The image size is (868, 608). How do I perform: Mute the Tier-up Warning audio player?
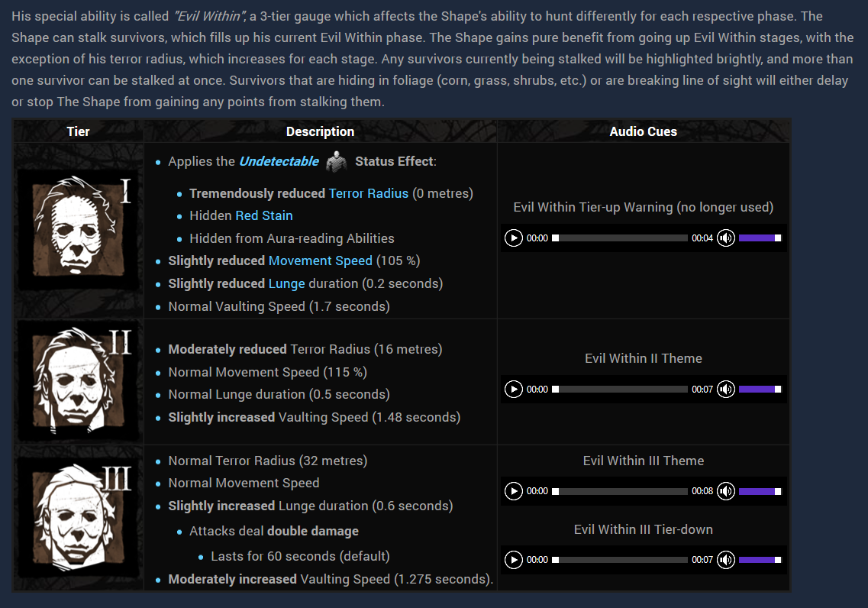point(725,238)
